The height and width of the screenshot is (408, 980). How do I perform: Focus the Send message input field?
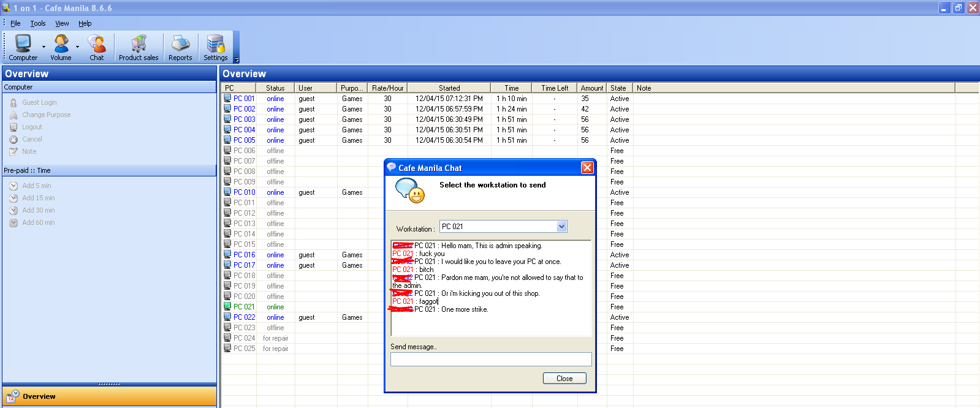tap(491, 359)
